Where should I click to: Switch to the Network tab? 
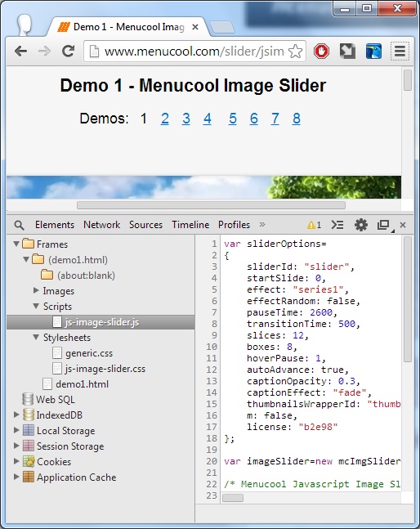pyautogui.click(x=102, y=225)
